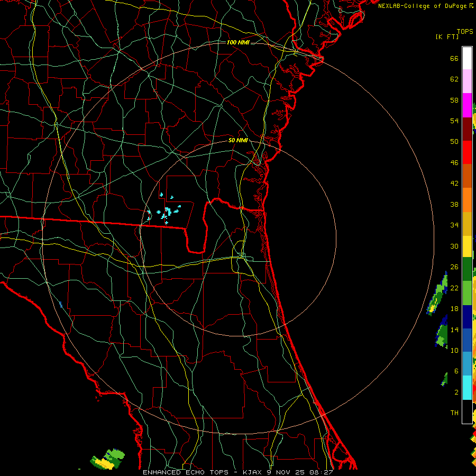Click the dark orange 46 kft swatch

pos(467,176)
